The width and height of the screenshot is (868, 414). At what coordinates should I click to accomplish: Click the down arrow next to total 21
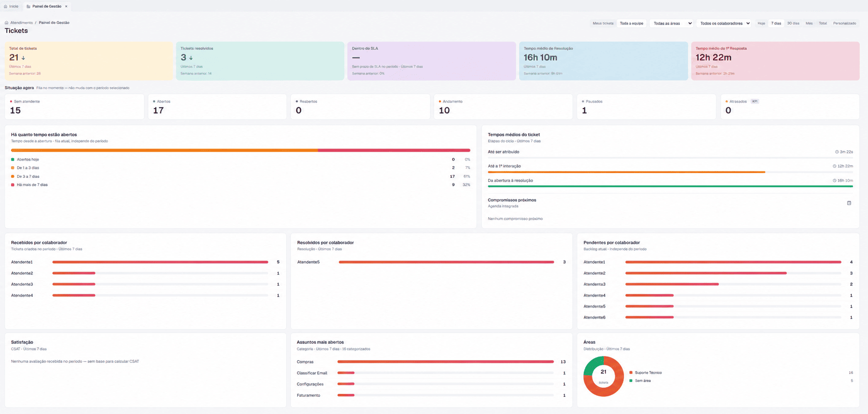tap(23, 58)
